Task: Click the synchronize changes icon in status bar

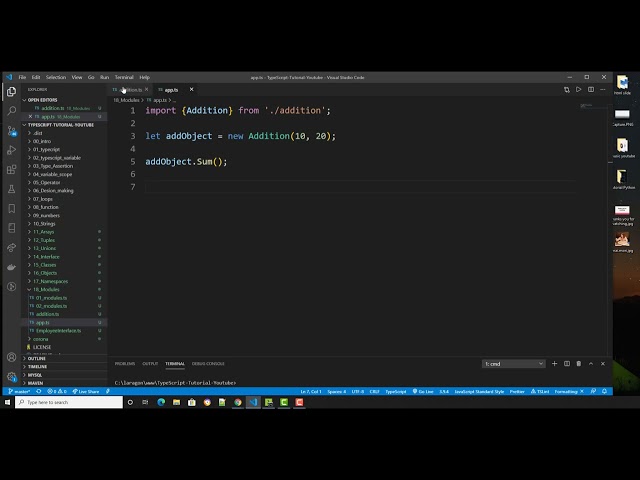Action: (x=39, y=391)
